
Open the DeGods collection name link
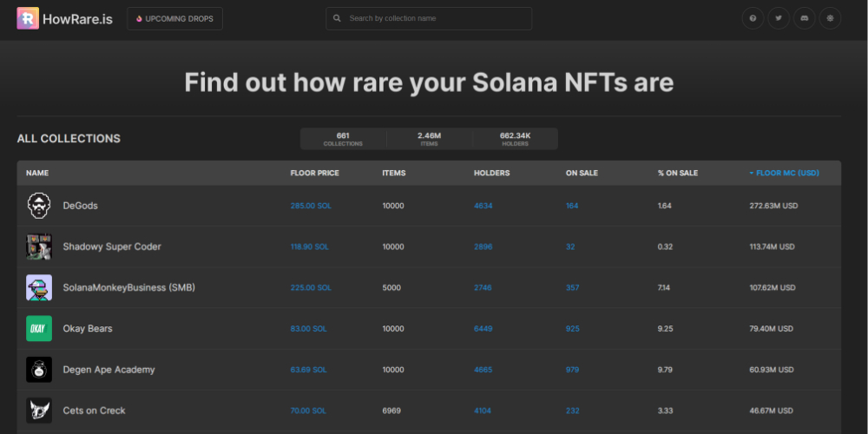click(x=80, y=206)
